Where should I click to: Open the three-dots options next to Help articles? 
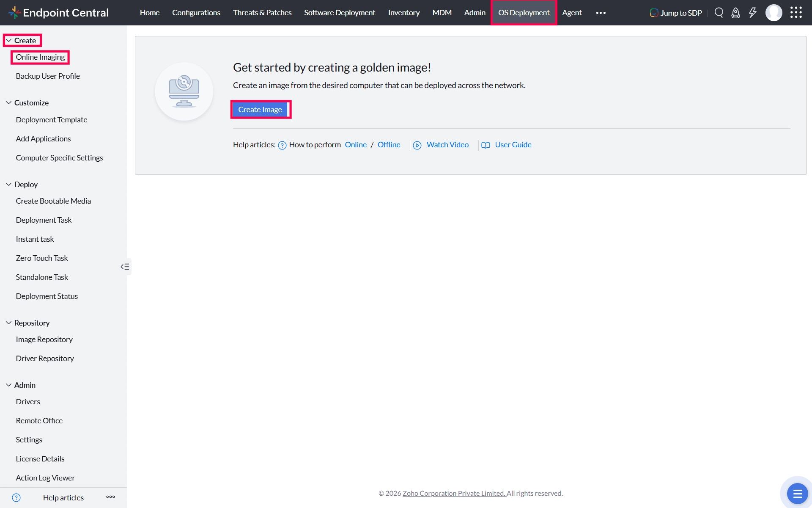coord(111,497)
